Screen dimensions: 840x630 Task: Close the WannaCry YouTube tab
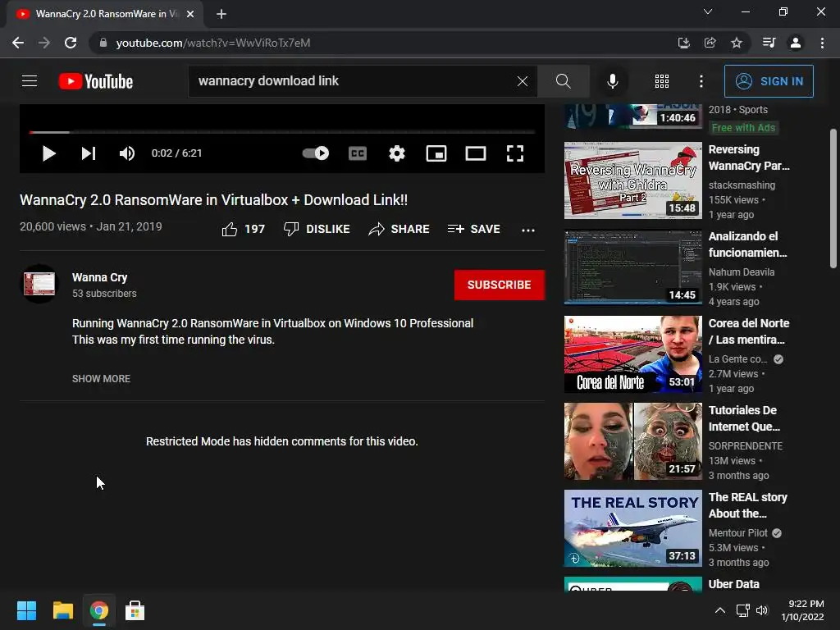(x=190, y=15)
